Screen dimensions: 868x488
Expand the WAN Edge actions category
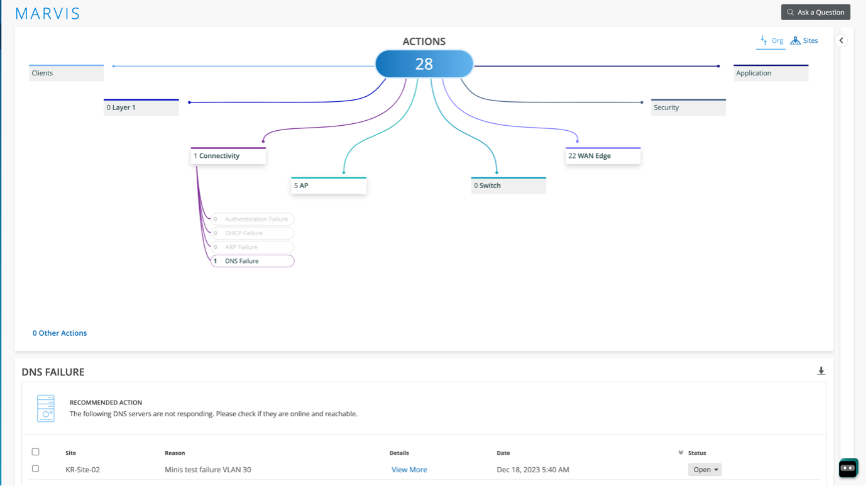tap(603, 156)
